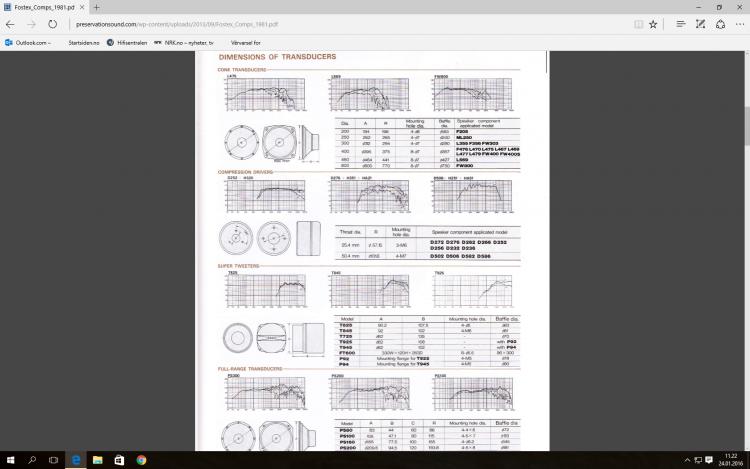The width and height of the screenshot is (750, 469).
Task: Click Edge icon on taskbar
Action: point(76,460)
